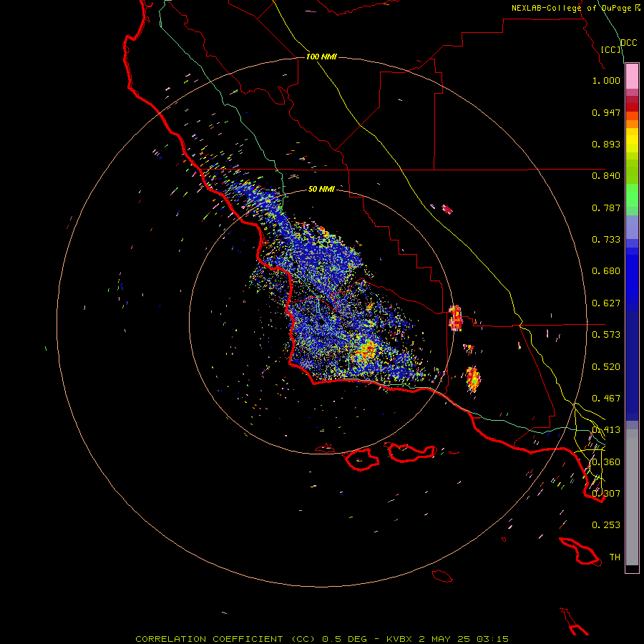
Task: Click the DCC label above the color bar
Action: pos(628,43)
